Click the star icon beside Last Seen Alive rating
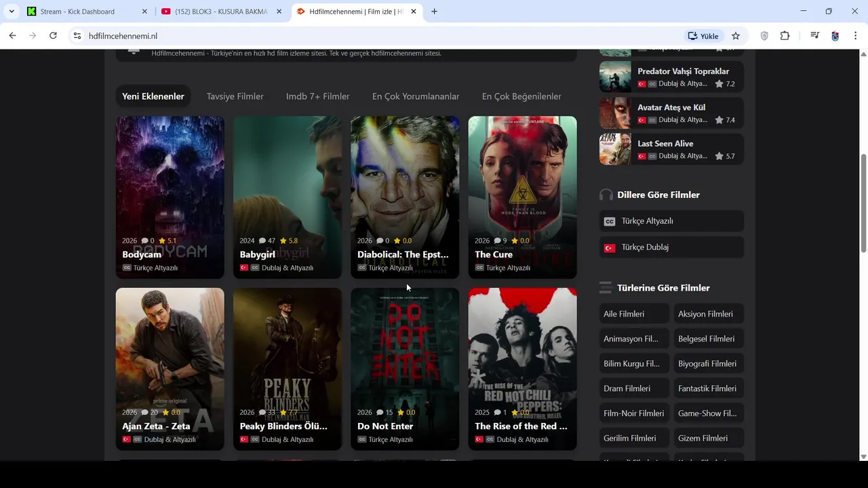Screen dimensions: 868x488 pyautogui.click(x=719, y=157)
